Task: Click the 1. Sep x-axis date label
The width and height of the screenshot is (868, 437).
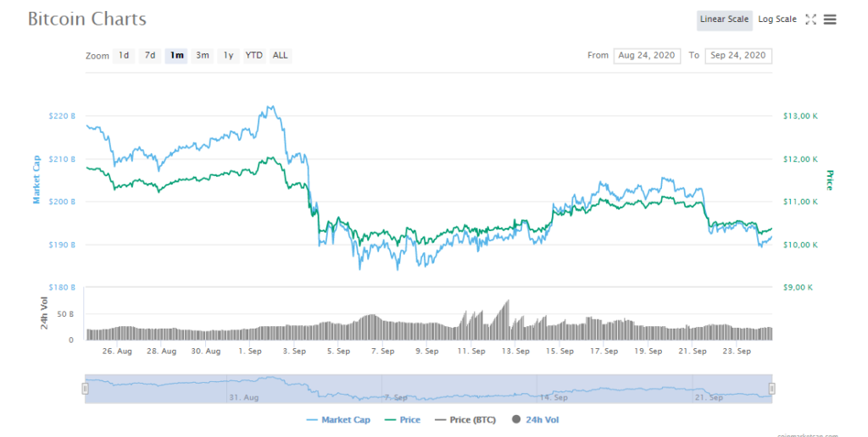Action: point(250,351)
